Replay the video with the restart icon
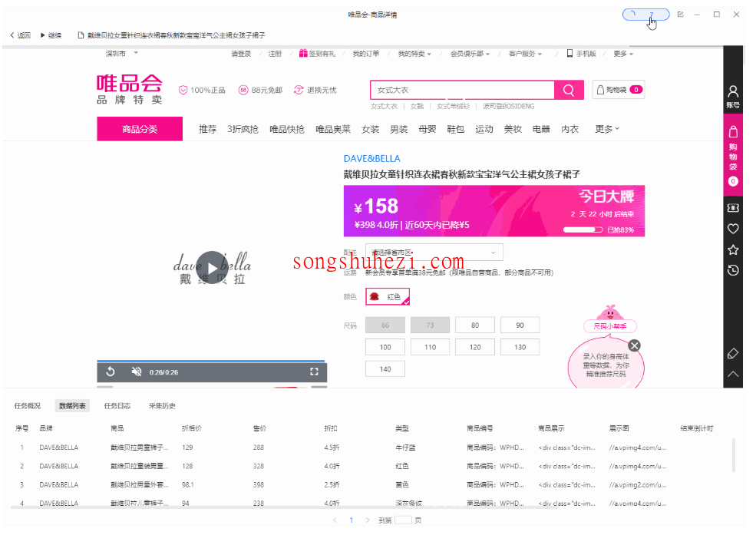This screenshot has width=756, height=535. point(111,372)
